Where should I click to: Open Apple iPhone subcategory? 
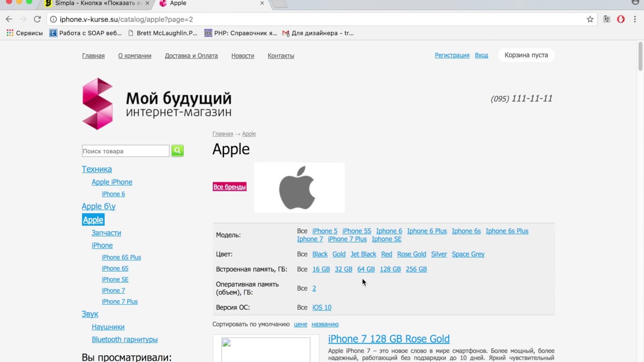(x=112, y=182)
